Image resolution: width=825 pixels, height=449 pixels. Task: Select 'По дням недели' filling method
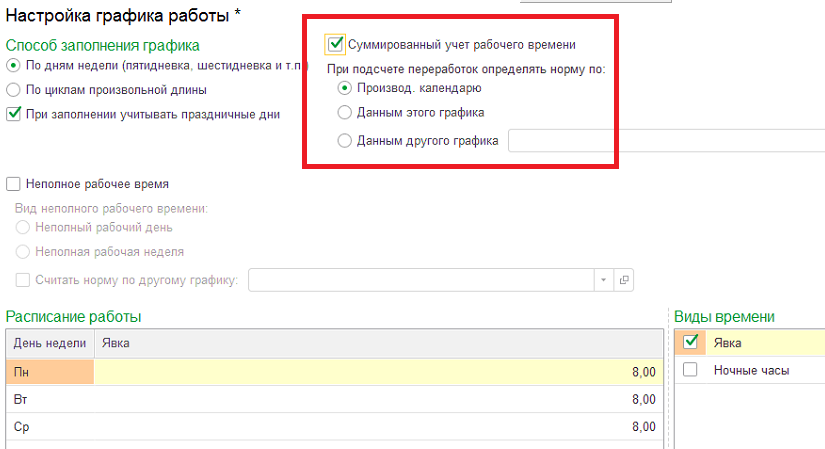click(13, 65)
